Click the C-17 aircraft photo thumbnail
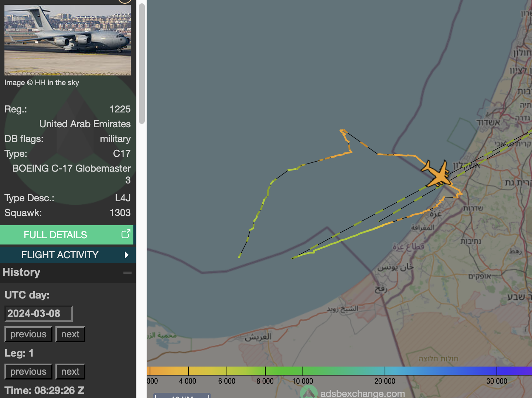 coord(68,40)
